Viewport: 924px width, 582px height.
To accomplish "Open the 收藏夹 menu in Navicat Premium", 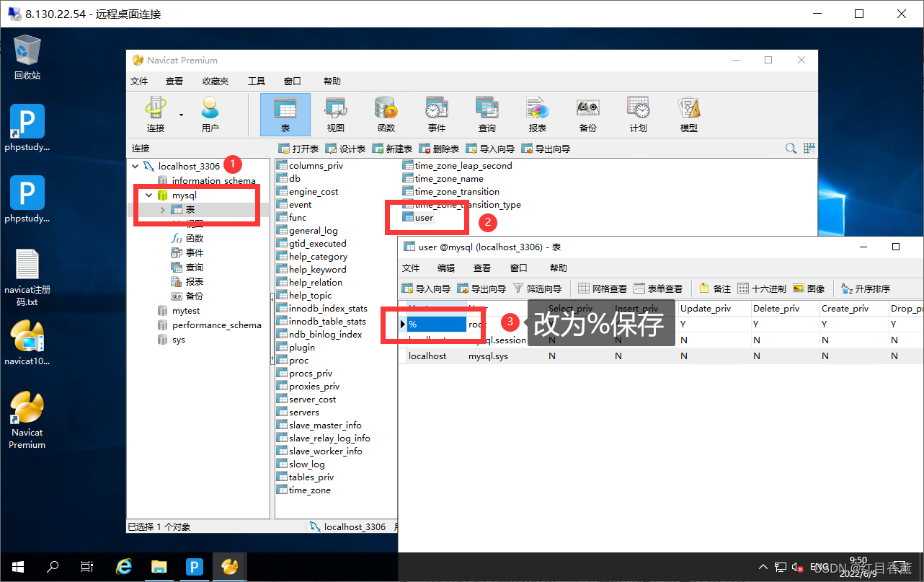I will click(x=216, y=81).
